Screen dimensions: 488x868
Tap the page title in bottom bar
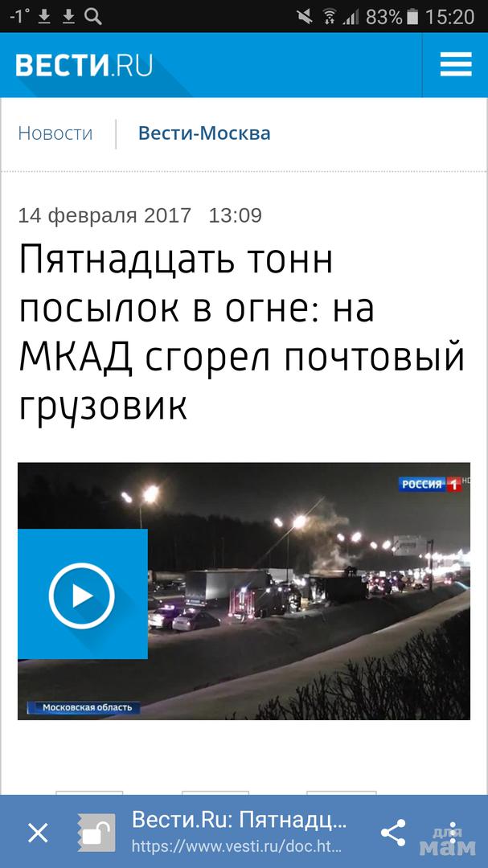[x=240, y=820]
